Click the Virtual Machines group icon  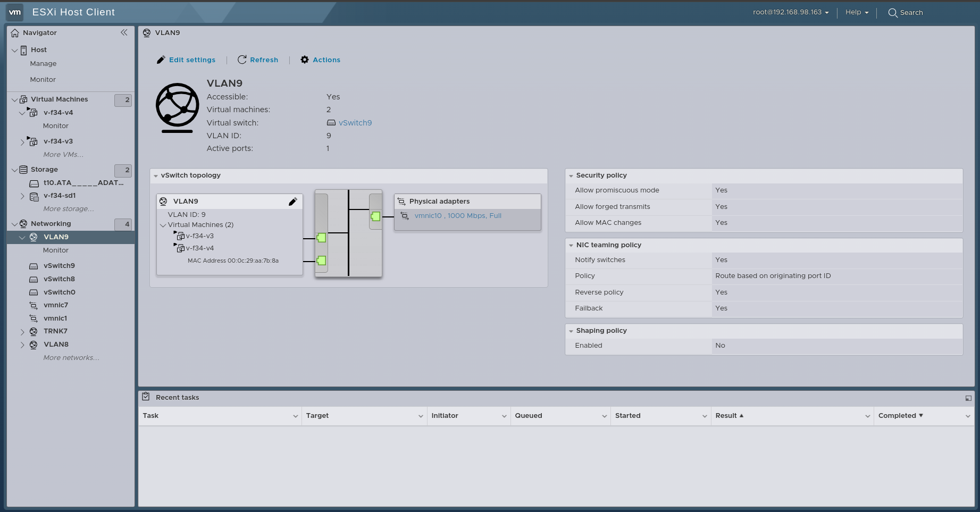pyautogui.click(x=23, y=99)
